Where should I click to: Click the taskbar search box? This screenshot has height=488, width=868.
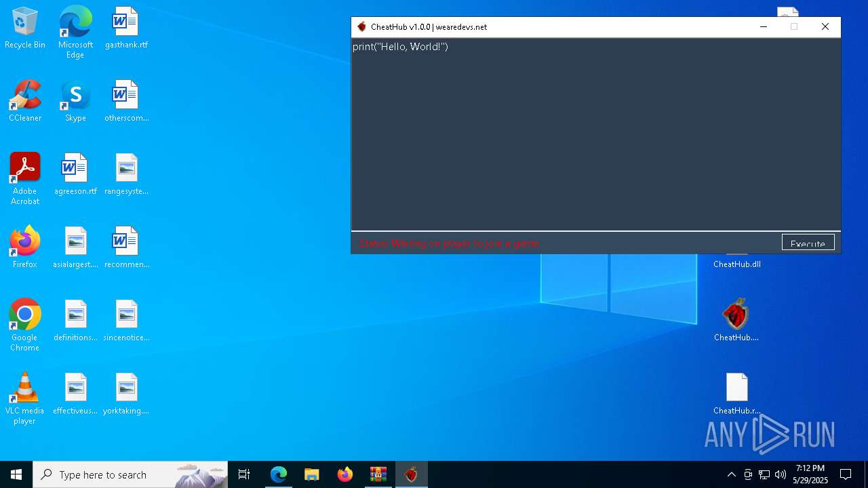(130, 474)
